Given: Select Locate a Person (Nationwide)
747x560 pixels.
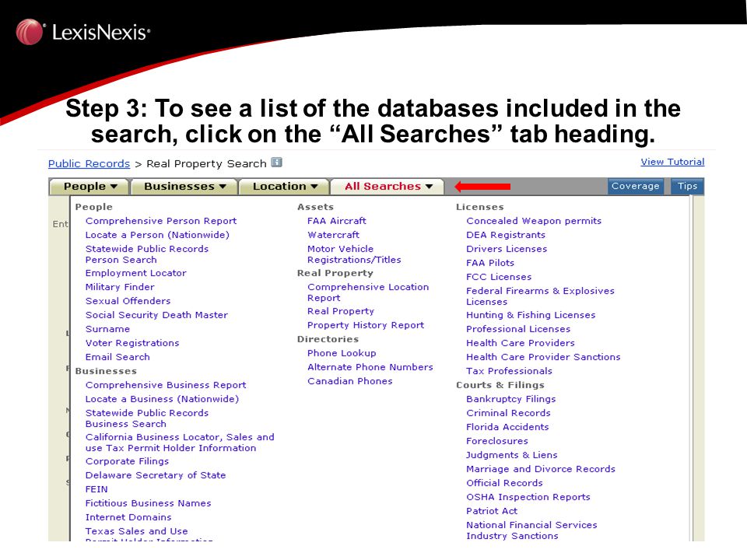Looking at the screenshot, I should coord(157,235).
